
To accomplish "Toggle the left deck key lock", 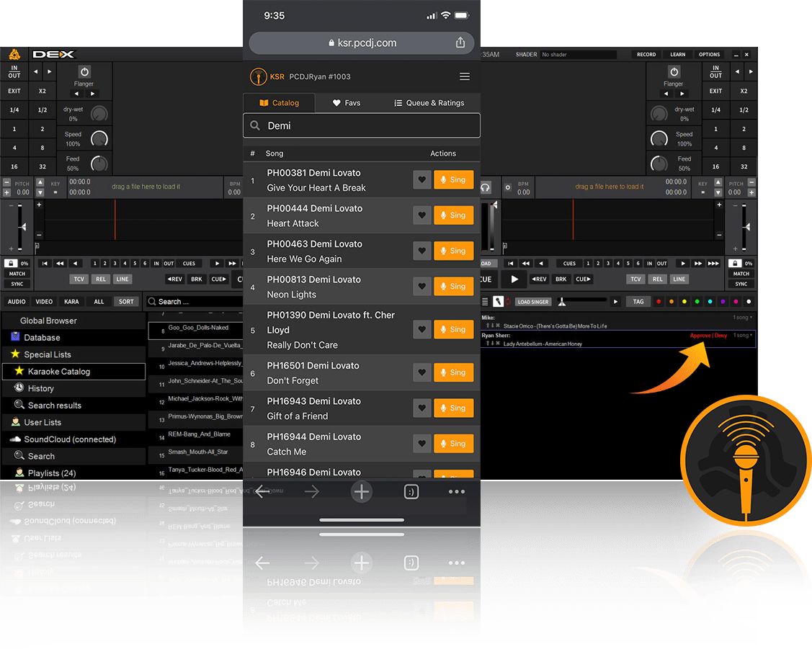I will (x=11, y=264).
